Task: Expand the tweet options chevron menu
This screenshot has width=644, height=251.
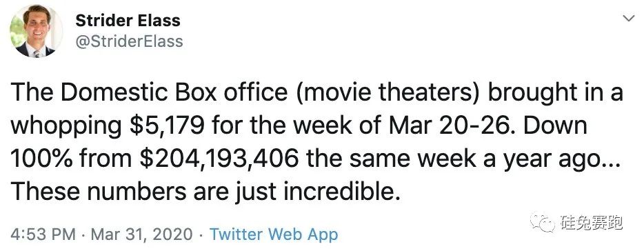Action: [x=629, y=19]
